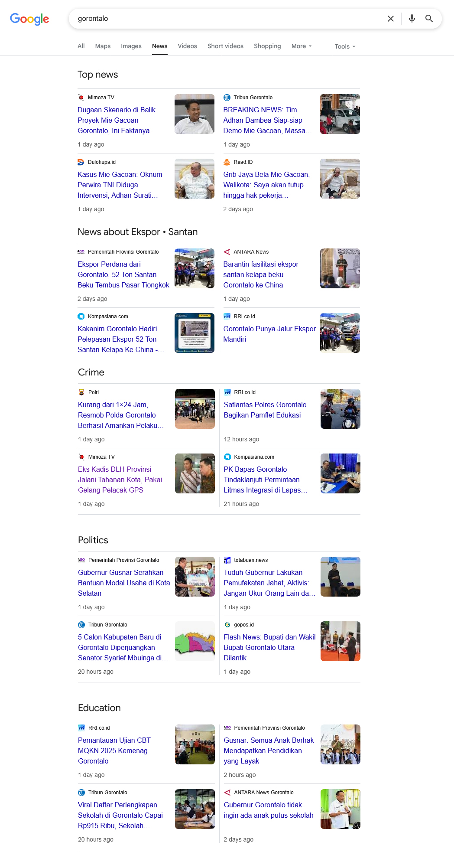Click thumbnail of Viral Daftar Perlengkapan Sekolah story
The height and width of the screenshot is (868, 454).
(x=195, y=809)
